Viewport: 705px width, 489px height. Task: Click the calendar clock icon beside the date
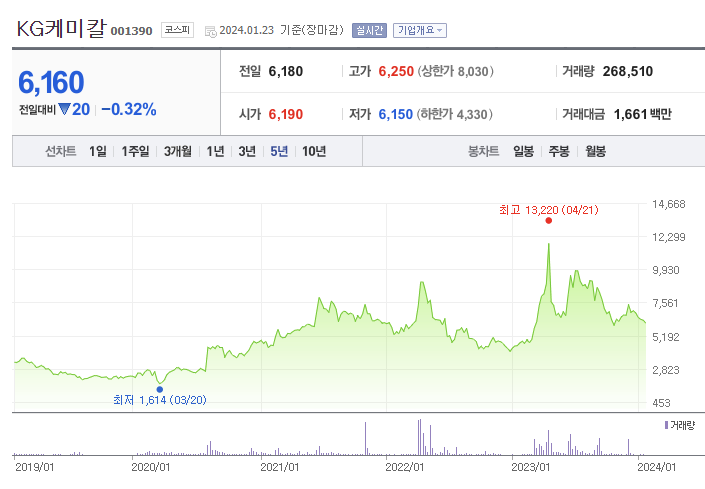coord(210,31)
